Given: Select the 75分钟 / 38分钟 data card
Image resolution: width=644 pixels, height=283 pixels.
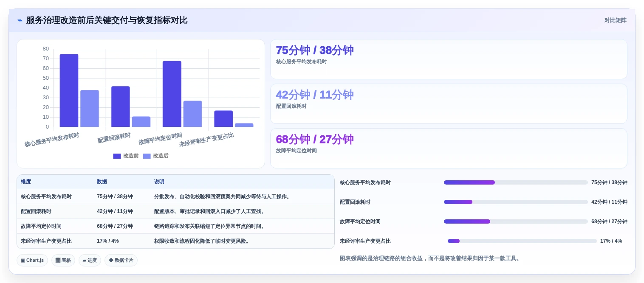Looking at the screenshot, I should click(x=449, y=59).
